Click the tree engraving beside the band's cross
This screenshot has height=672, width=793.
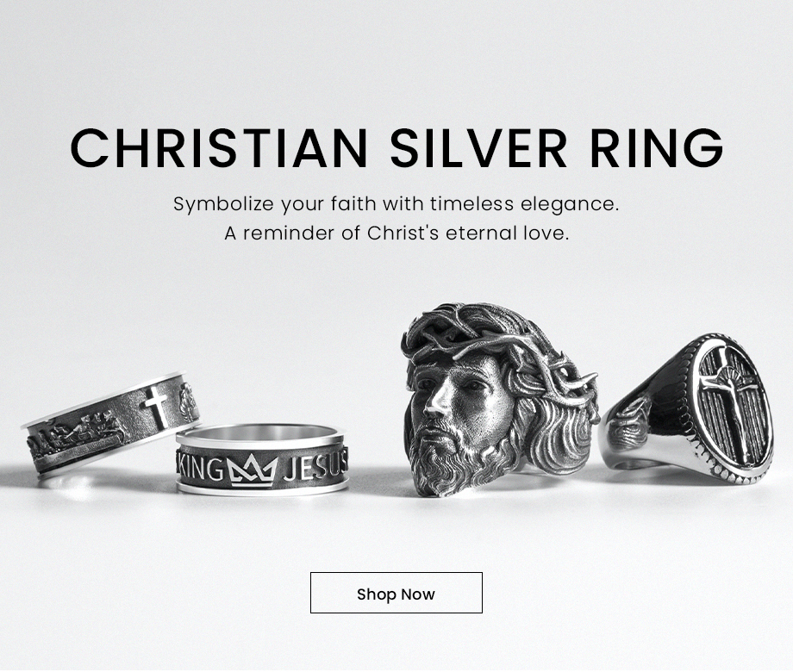pos(188,402)
